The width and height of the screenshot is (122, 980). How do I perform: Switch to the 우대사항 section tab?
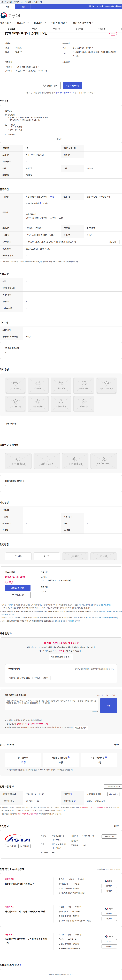pos(57,29)
